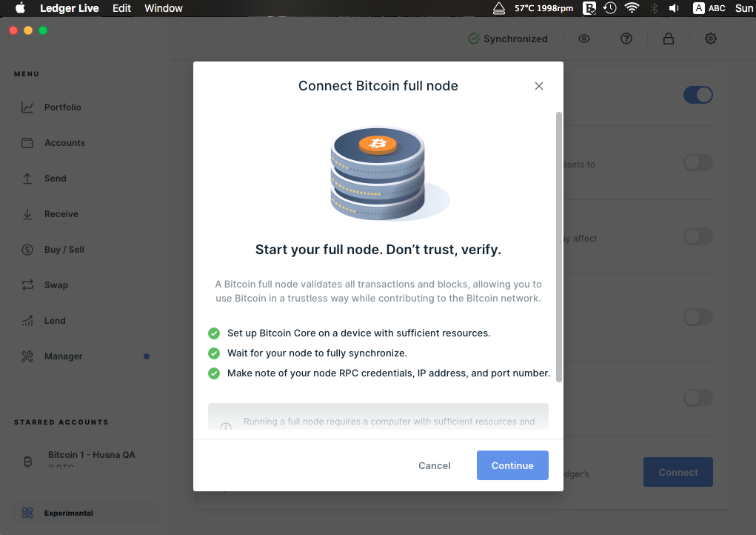Screen dimensions: 756x535
Task: Click the Synchronized checkmark icon
Action: 474,39
